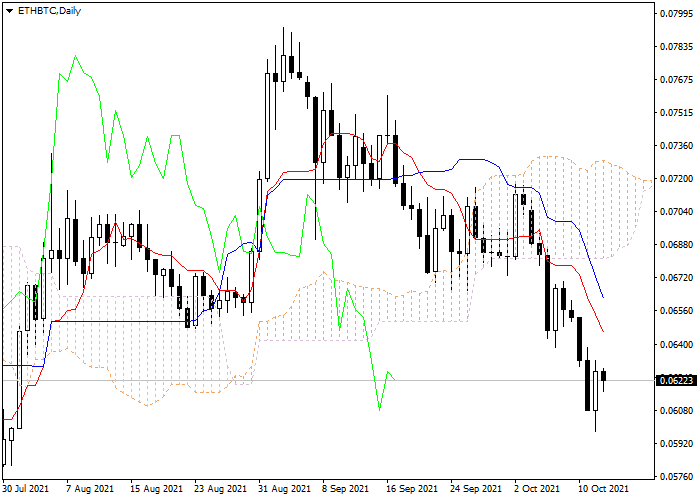
Task: Click the 0.05760 price axis label
Action: (x=676, y=477)
